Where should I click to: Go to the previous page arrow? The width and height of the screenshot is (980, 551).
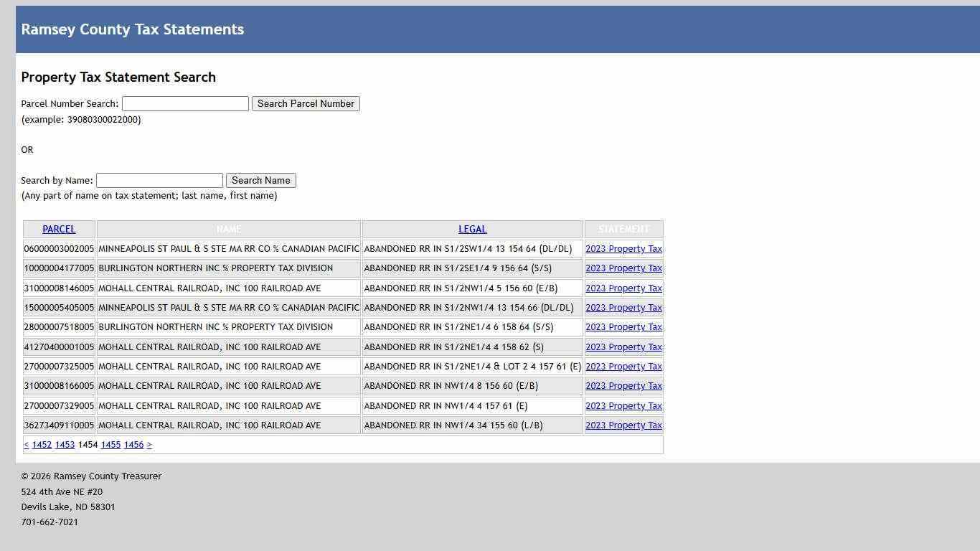[x=27, y=444]
